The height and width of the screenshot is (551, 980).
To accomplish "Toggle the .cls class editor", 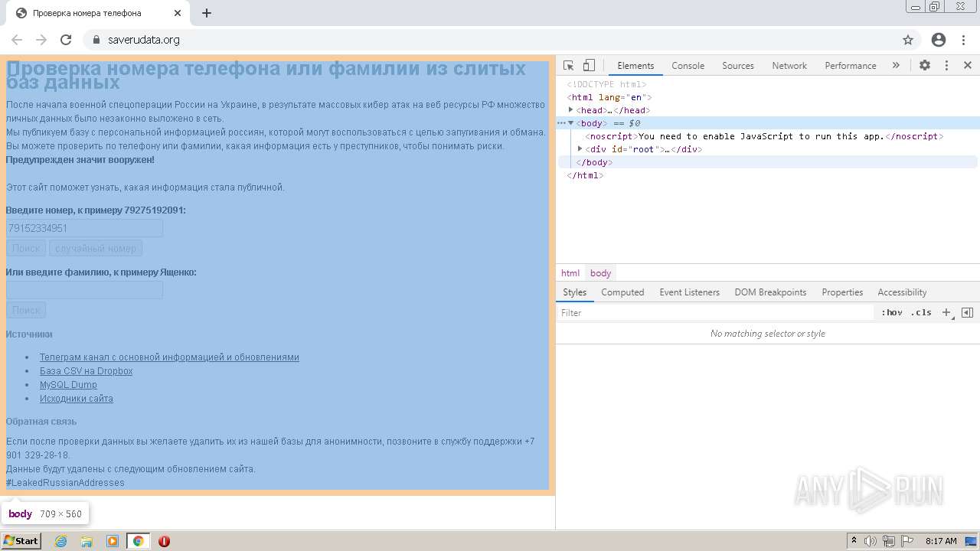I will tap(921, 312).
